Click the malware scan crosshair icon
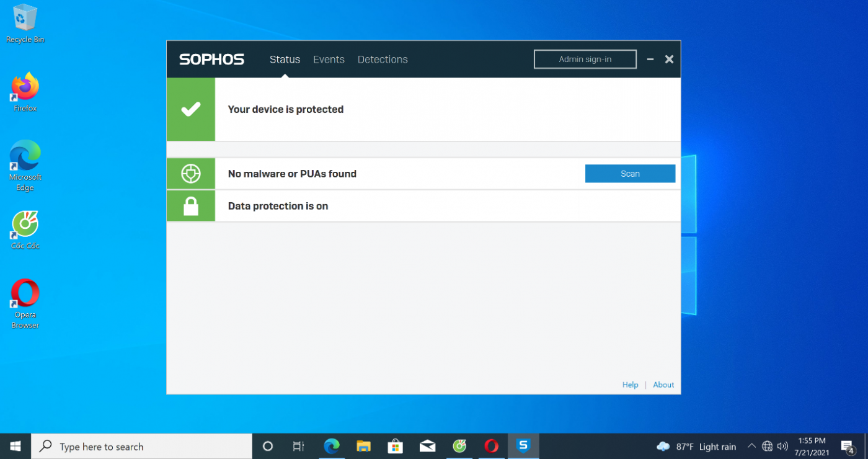Viewport: 868px width, 459px height. pos(191,174)
